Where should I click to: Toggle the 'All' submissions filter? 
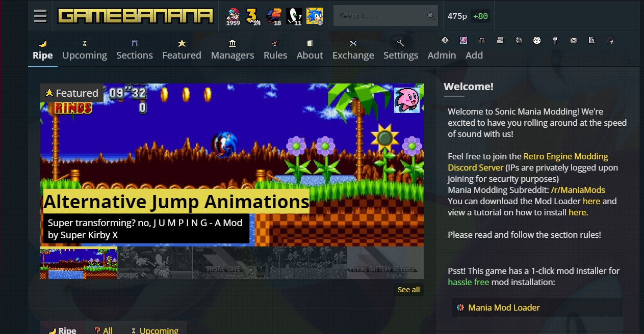(104, 330)
